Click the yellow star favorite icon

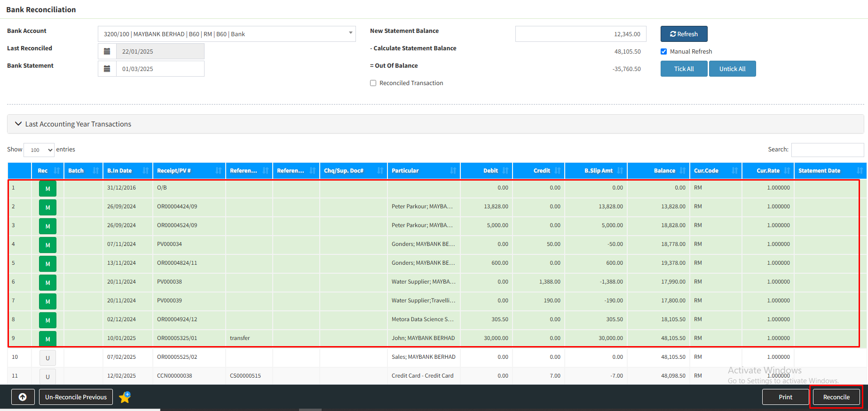click(x=125, y=397)
